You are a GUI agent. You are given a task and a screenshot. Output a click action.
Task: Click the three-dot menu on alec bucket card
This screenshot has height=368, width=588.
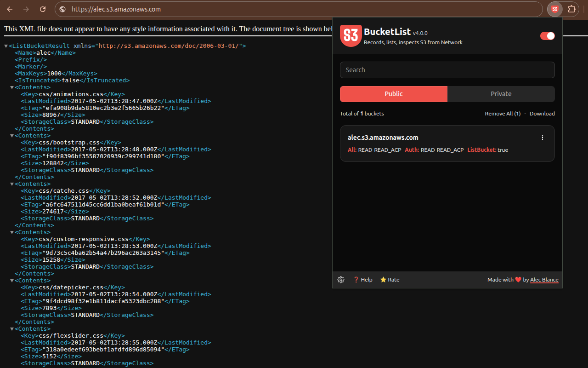point(543,138)
